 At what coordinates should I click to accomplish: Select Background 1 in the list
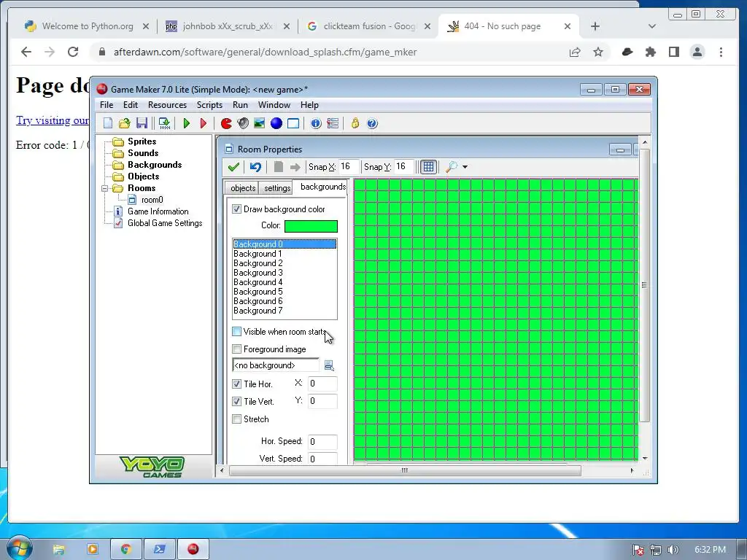click(285, 254)
